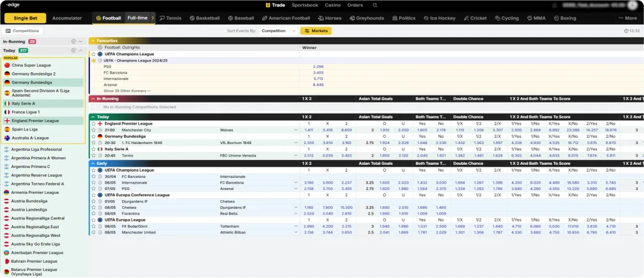
Task: Click the info icon next to Manchester City match
Action: [100, 130]
